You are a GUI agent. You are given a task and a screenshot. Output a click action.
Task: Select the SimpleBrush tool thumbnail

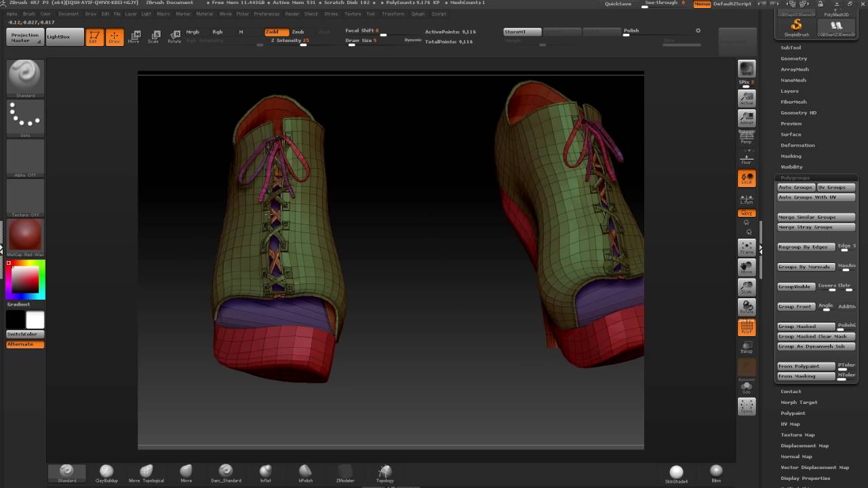click(x=796, y=27)
